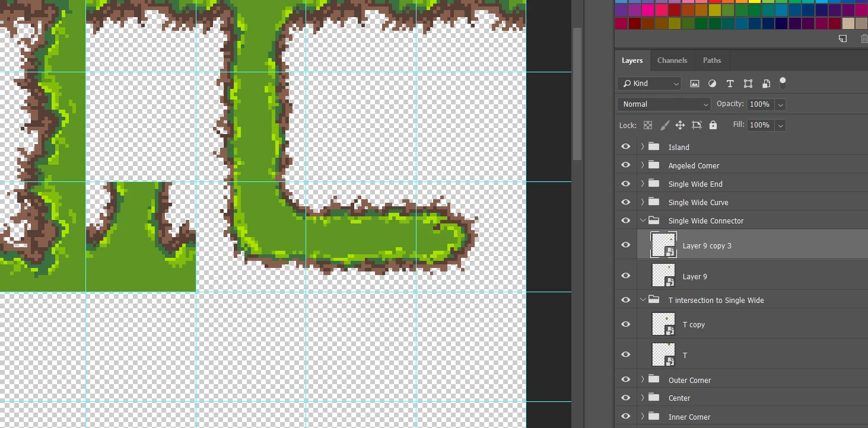Collapse the Single Wide Connector group
Image resolution: width=868 pixels, height=428 pixels.
(643, 220)
